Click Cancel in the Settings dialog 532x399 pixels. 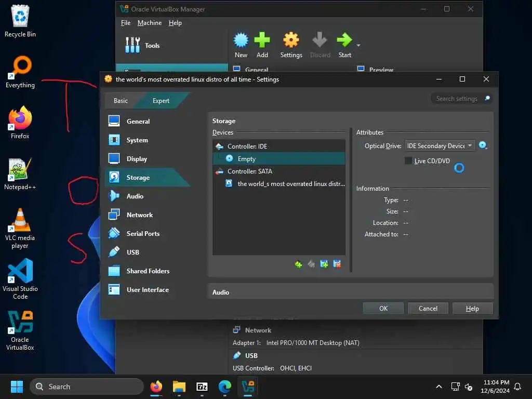tap(428, 308)
